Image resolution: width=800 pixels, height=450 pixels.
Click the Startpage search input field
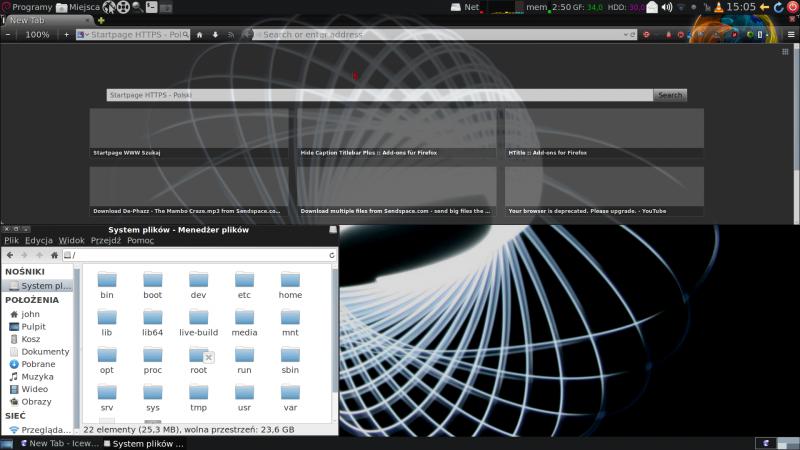(380, 95)
